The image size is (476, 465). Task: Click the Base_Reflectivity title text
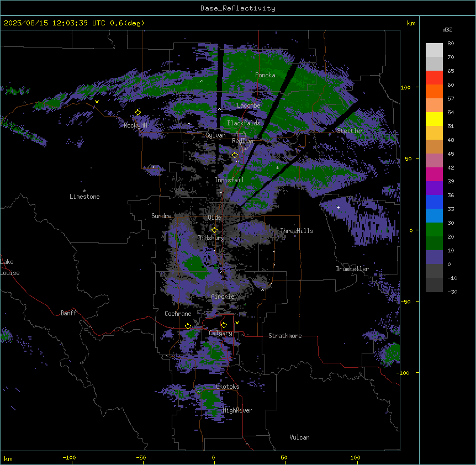(x=238, y=8)
